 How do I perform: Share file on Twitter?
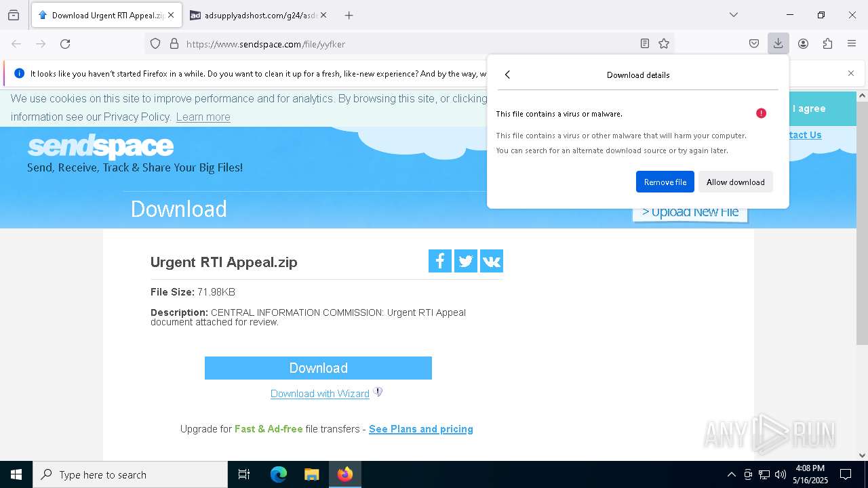[x=466, y=261]
